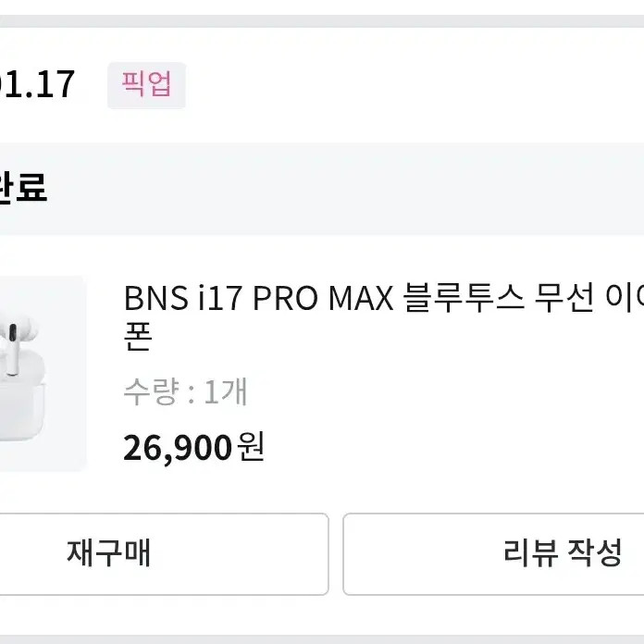Click the 원 currency symbol after price
Viewport: 644px width, 644px height.
[x=251, y=448]
